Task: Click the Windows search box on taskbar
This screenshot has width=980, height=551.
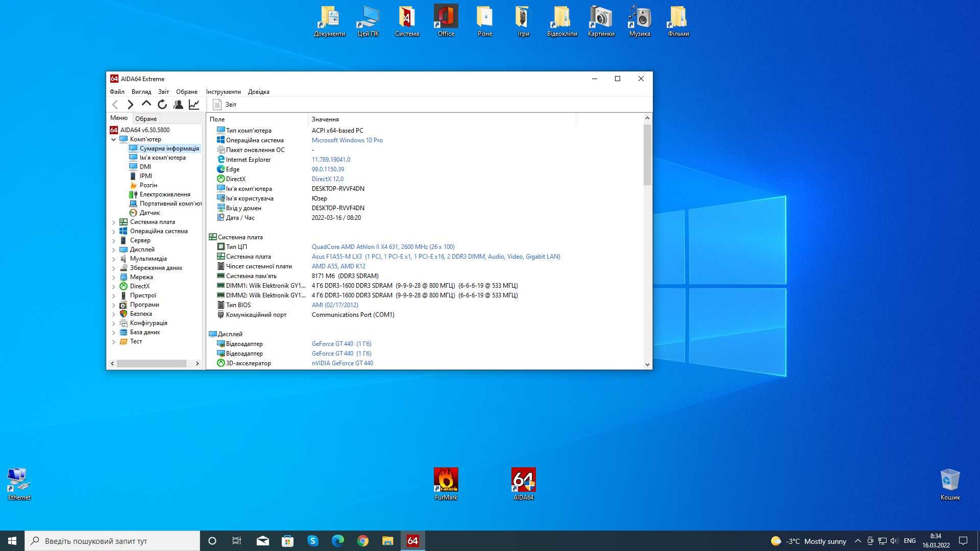Action: pyautogui.click(x=112, y=541)
